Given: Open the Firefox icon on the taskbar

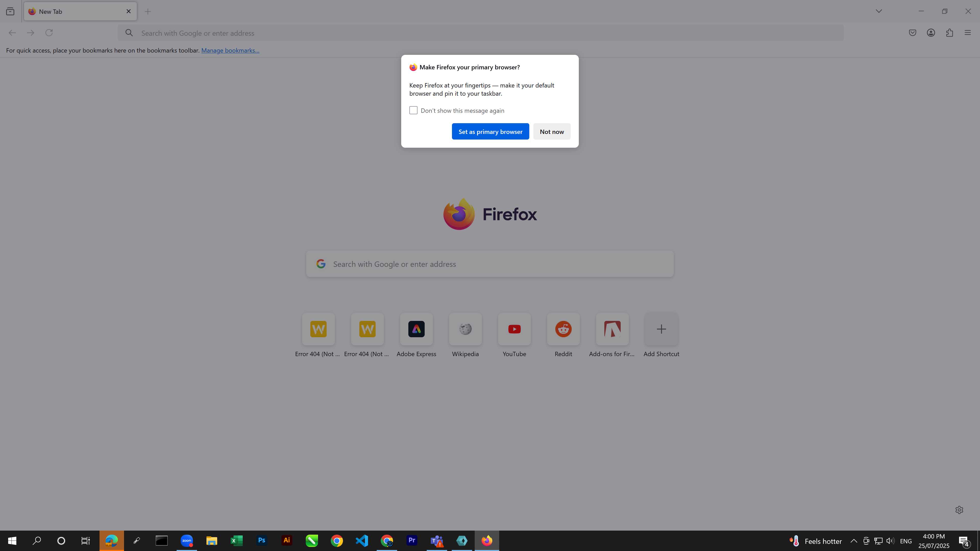Looking at the screenshot, I should 487,541.
